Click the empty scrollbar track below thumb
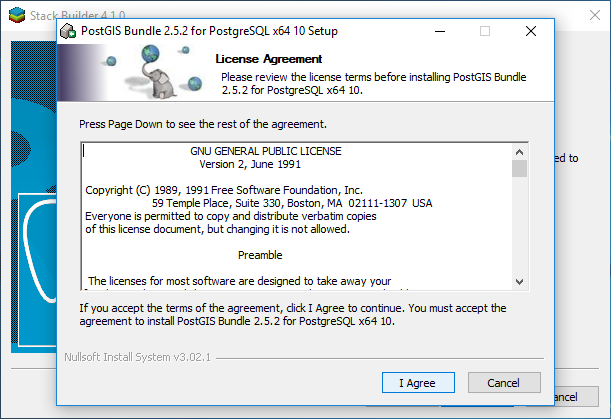The height and width of the screenshot is (419, 611). tap(519, 225)
